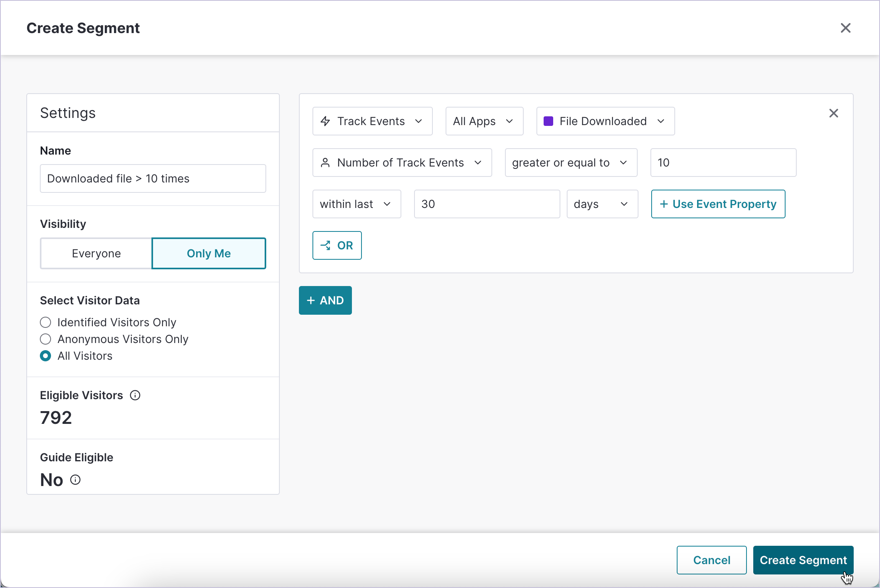880x588 pixels.
Task: Click the branch arrow icon on OR button
Action: (x=326, y=245)
